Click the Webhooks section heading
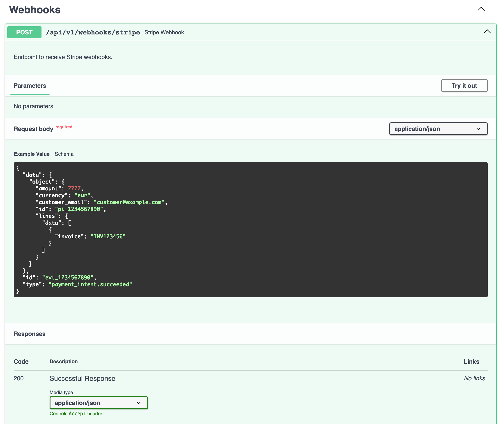This screenshot has height=424, width=504. 35,10
